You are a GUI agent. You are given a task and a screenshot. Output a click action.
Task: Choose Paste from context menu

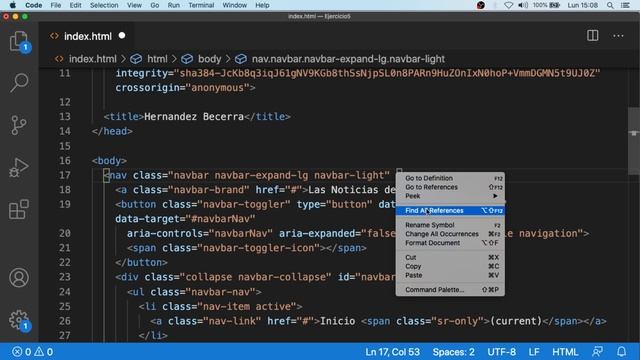coord(450,276)
